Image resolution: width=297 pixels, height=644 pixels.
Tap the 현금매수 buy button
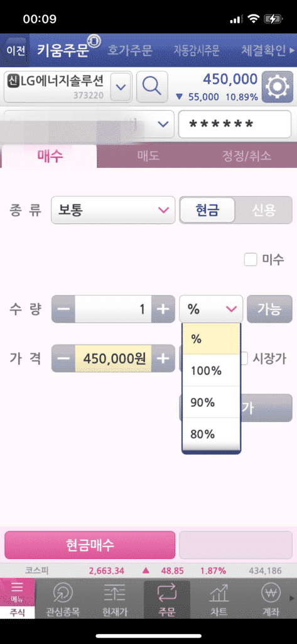click(x=90, y=545)
